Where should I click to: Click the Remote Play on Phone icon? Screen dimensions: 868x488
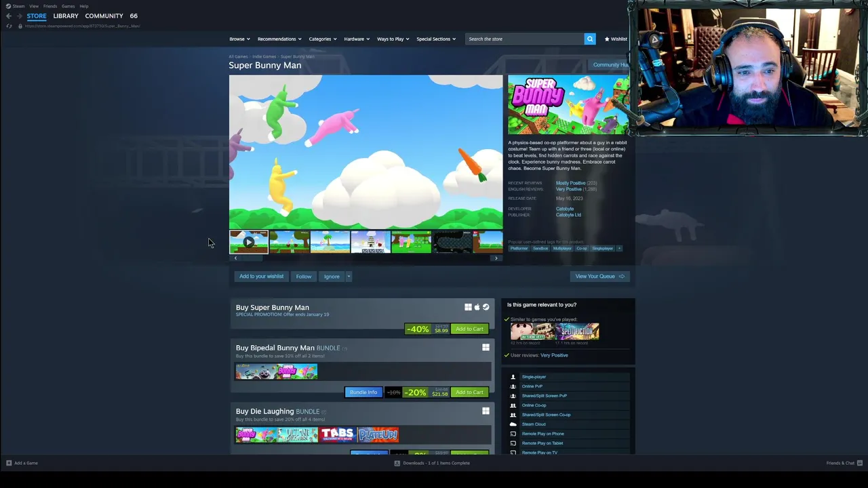click(513, 434)
